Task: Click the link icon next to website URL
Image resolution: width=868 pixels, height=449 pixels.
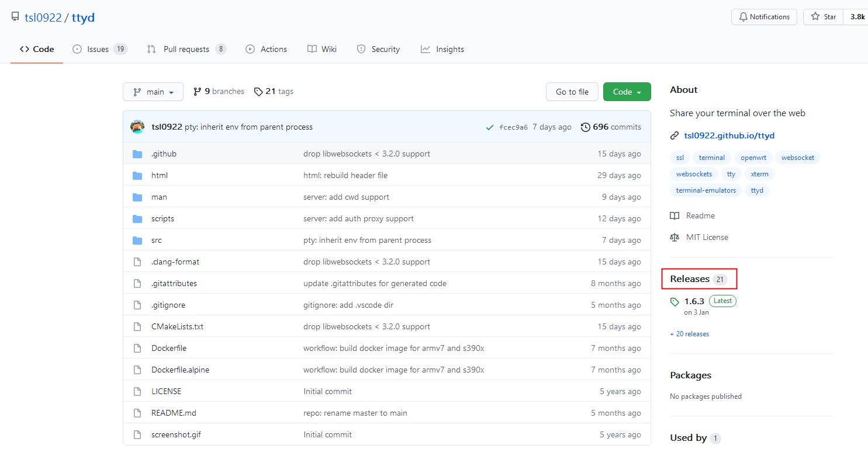Action: point(675,135)
